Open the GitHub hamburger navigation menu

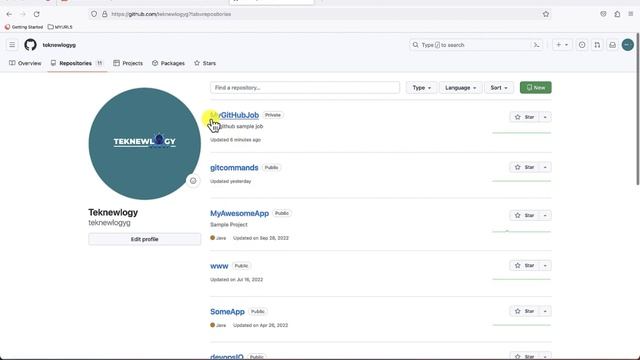[x=12, y=44]
